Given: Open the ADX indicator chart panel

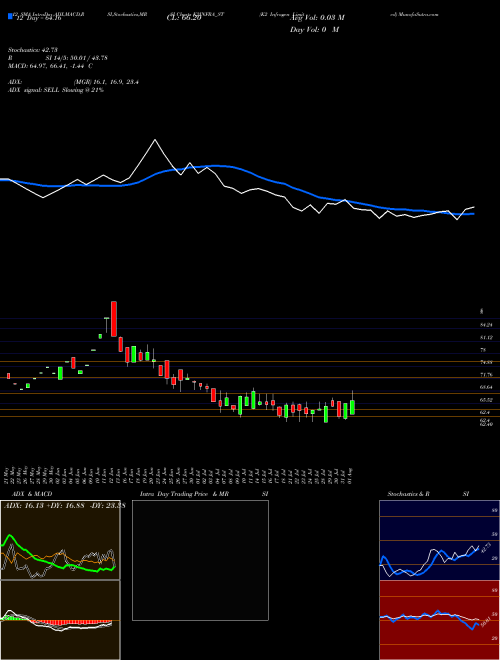Looking at the screenshot, I should tap(60, 540).
